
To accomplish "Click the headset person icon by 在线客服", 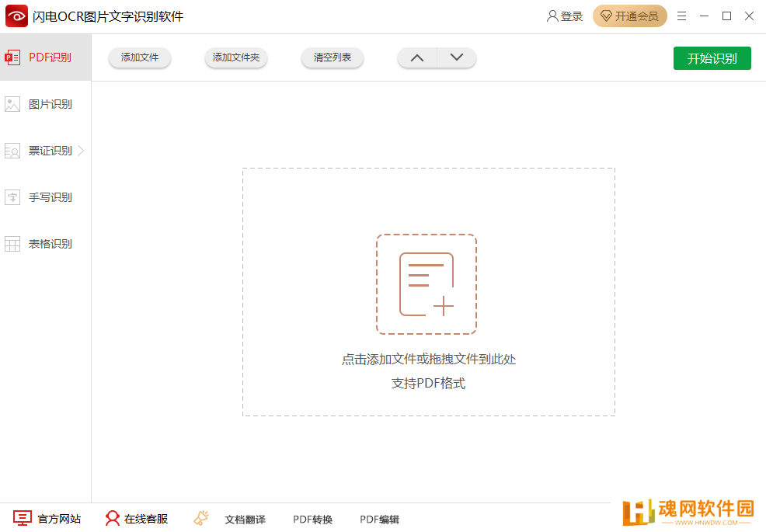I will [113, 518].
